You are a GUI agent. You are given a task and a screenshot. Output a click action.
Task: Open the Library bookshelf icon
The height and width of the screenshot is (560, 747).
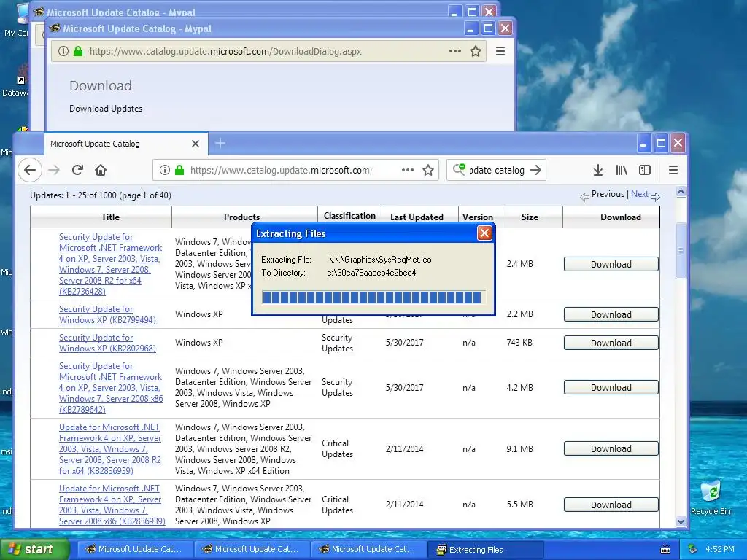click(x=622, y=170)
